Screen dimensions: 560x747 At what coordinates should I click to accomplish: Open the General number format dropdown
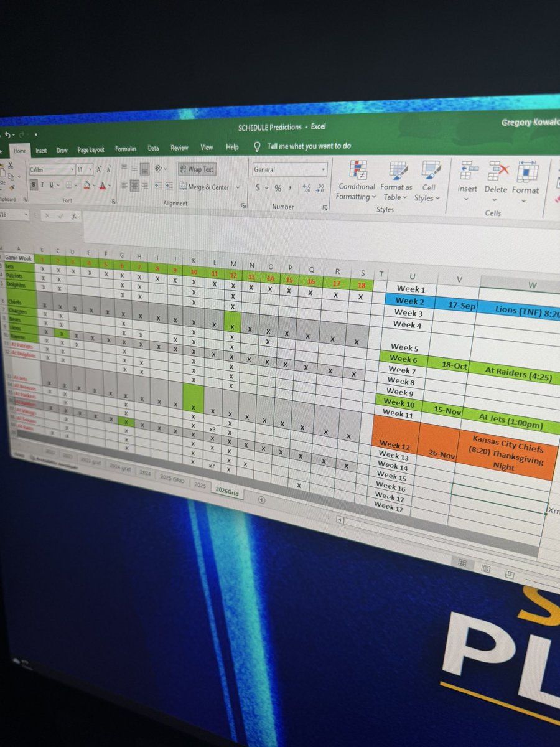(324, 170)
